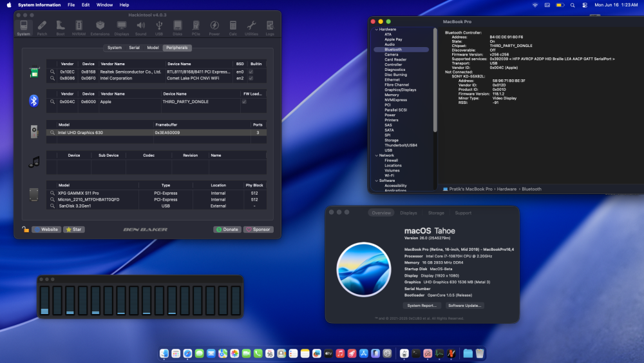The height and width of the screenshot is (363, 644).
Task: Open the System tab in Hackintool toolbar
Action: [23, 28]
